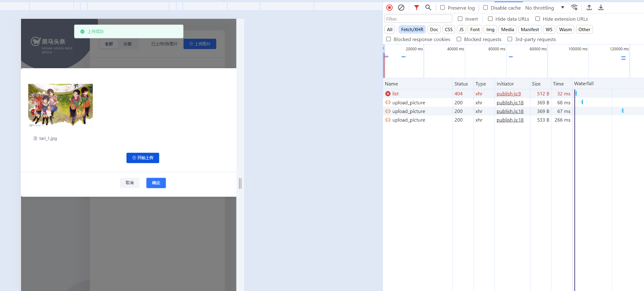Viewport: 644px width, 291px height.
Task: Sort by Name column header
Action: pos(418,84)
